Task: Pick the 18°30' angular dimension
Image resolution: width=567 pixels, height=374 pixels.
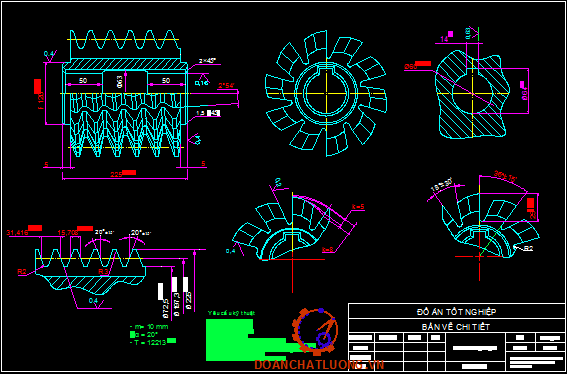Action: click(442, 188)
